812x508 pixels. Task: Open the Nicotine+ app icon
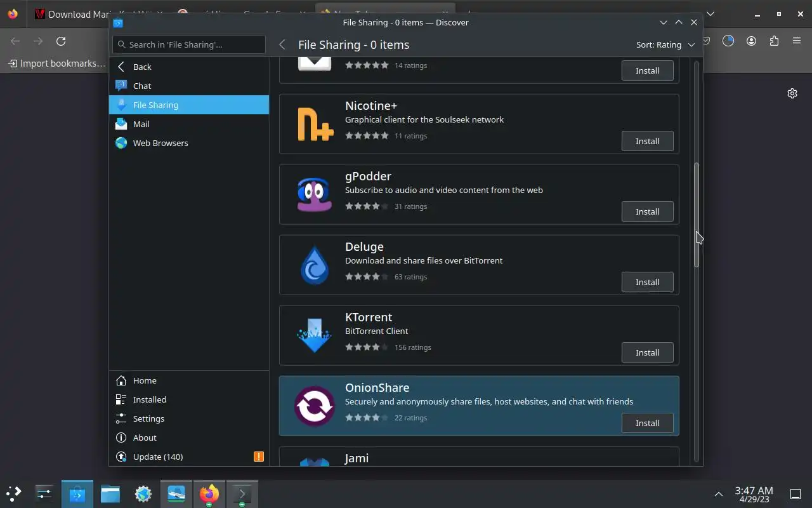(x=315, y=124)
